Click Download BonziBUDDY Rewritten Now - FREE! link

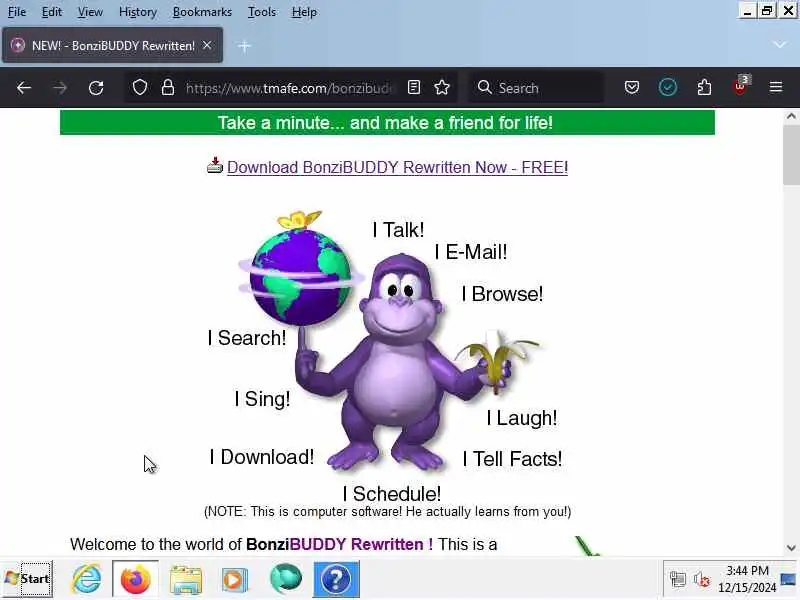pyautogui.click(x=397, y=167)
